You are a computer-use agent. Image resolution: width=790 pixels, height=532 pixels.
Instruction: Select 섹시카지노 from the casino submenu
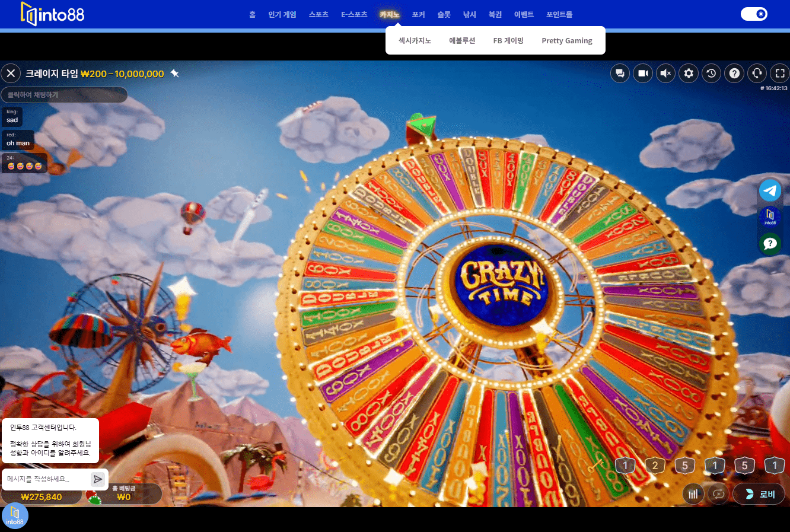[415, 41]
